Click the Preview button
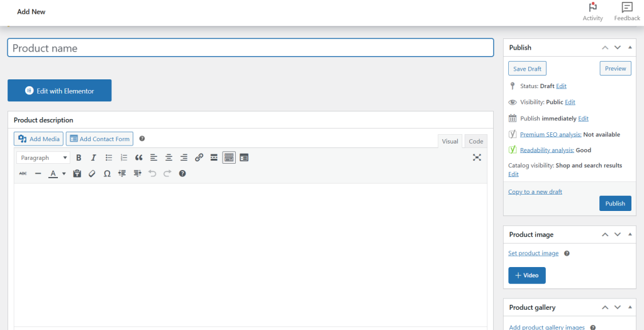This screenshot has height=330, width=644. 615,68
